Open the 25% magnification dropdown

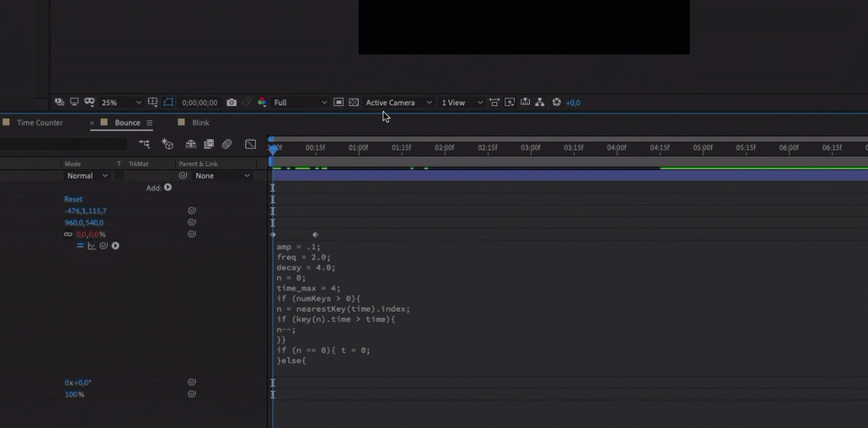point(121,103)
